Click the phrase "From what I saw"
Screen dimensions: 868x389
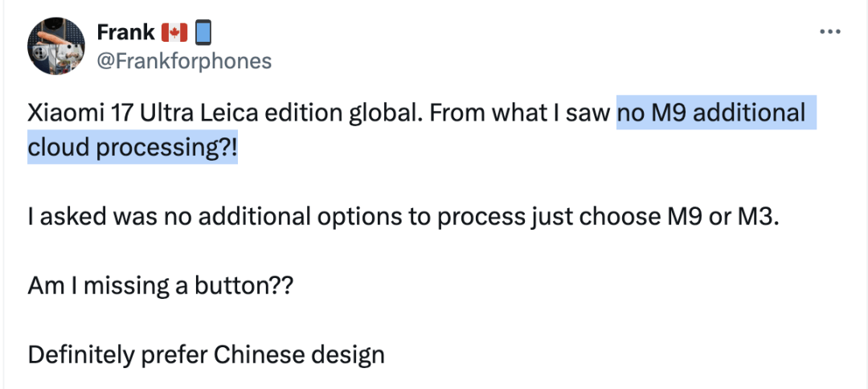click(x=519, y=113)
